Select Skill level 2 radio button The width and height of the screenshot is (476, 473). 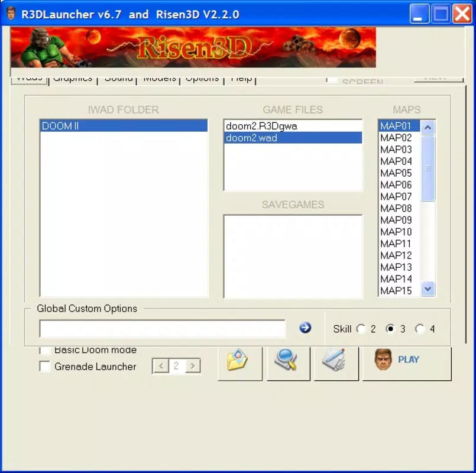[x=361, y=329]
